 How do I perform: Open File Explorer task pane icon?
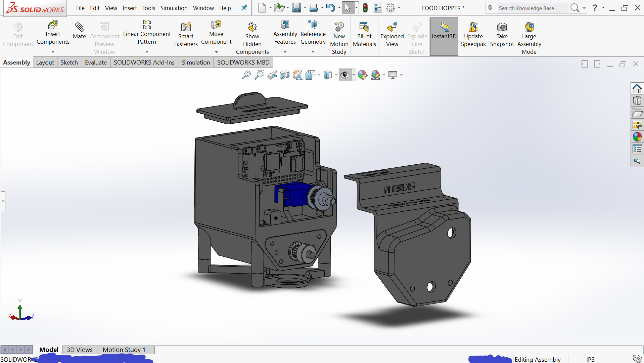(x=637, y=113)
